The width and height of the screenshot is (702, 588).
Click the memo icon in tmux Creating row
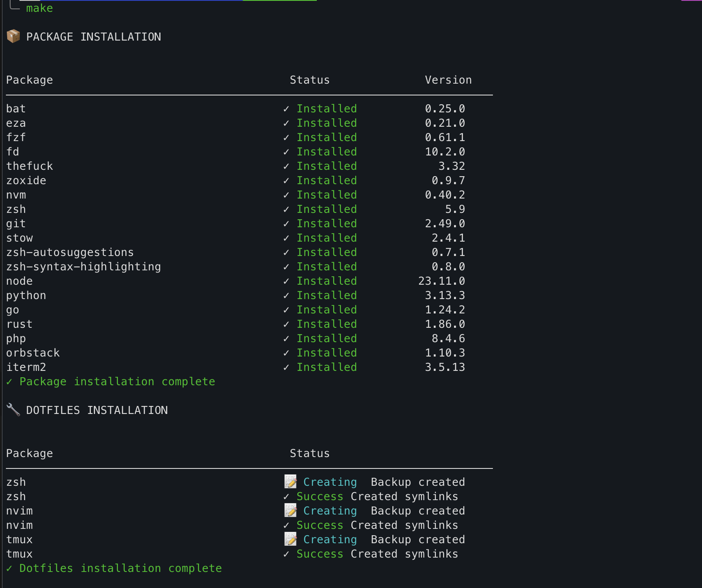pyautogui.click(x=291, y=539)
